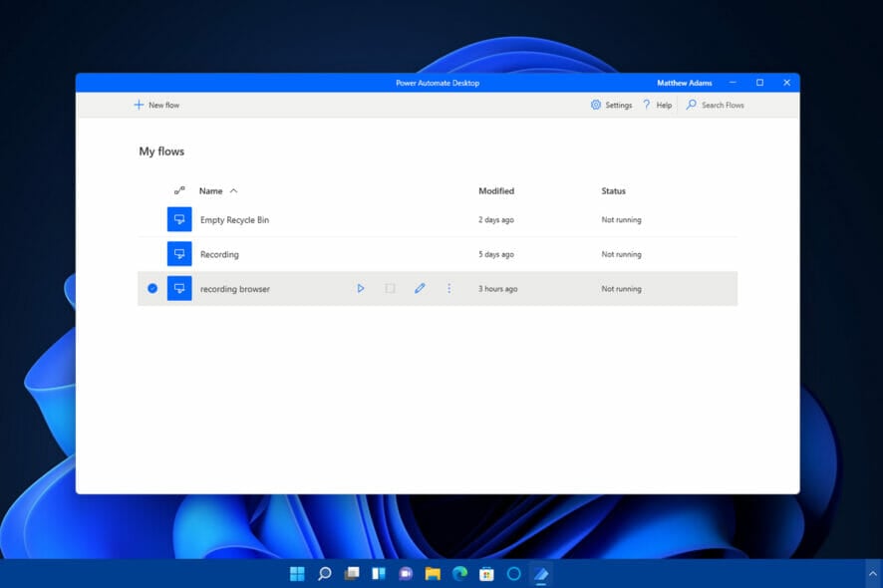This screenshot has height=588, width=883.
Task: Deselect the "recording browser" selection circle
Action: 151,288
